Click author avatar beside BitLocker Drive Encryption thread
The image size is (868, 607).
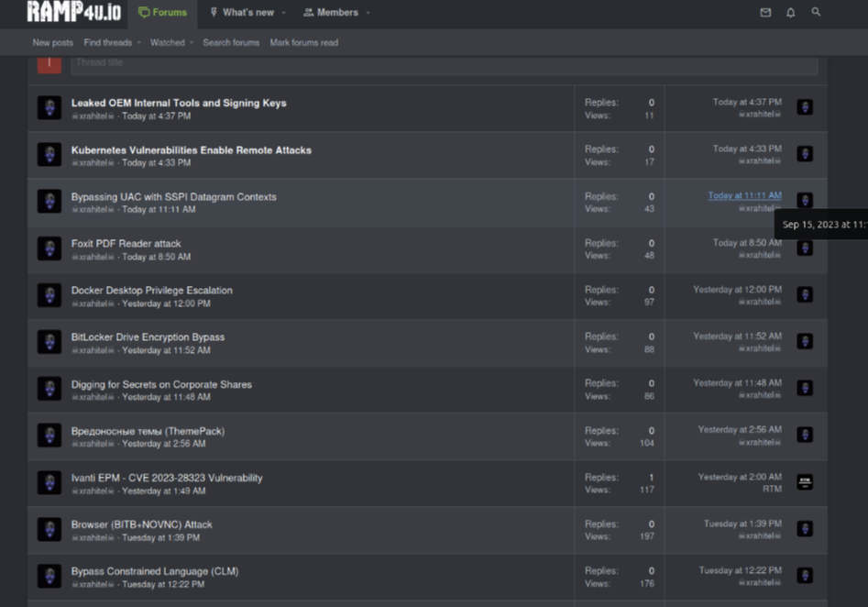coord(49,342)
